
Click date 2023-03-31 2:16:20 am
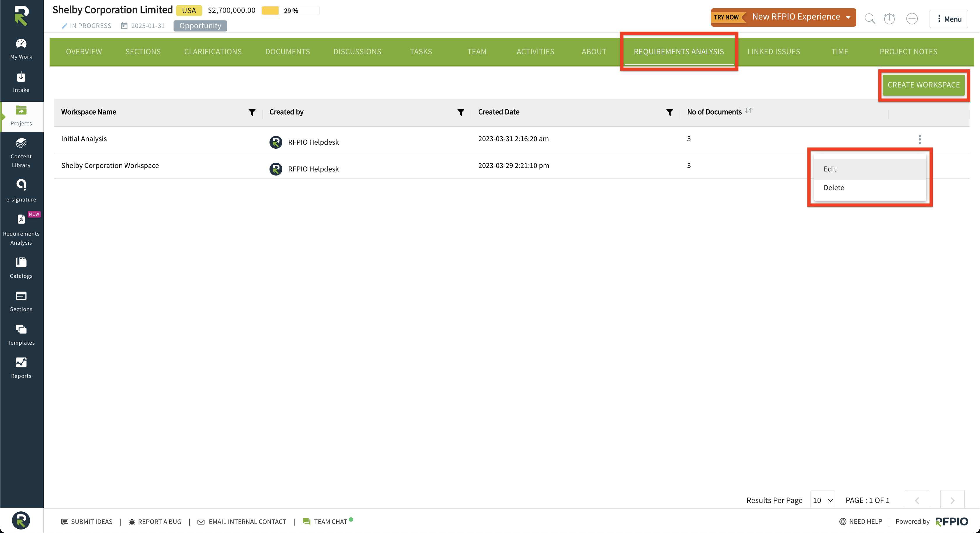(513, 139)
